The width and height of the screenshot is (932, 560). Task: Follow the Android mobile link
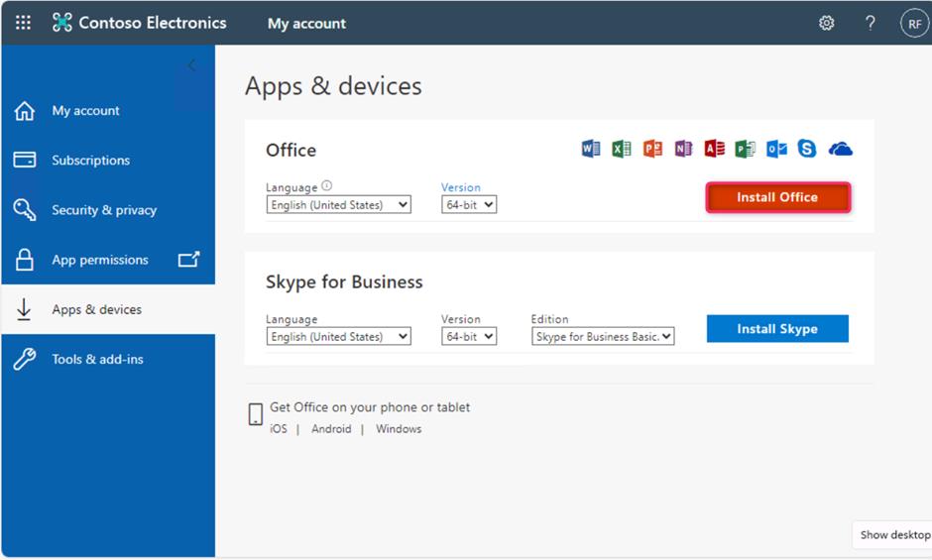click(x=331, y=429)
